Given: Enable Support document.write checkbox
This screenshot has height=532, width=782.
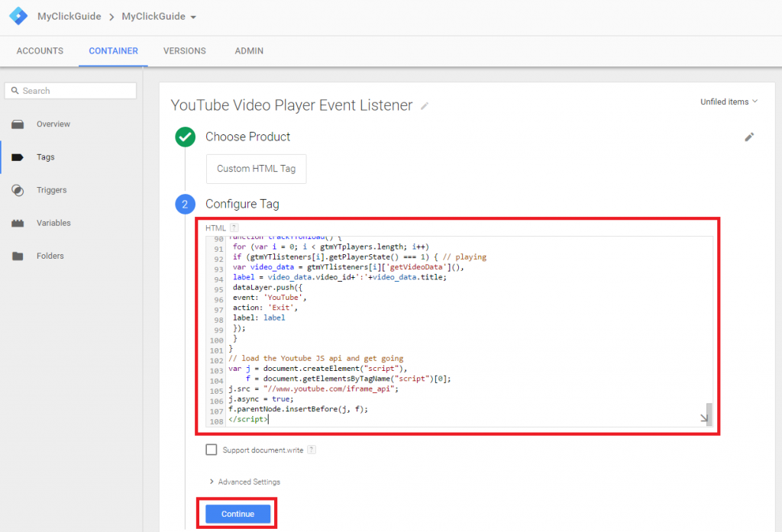Looking at the screenshot, I should pyautogui.click(x=212, y=450).
